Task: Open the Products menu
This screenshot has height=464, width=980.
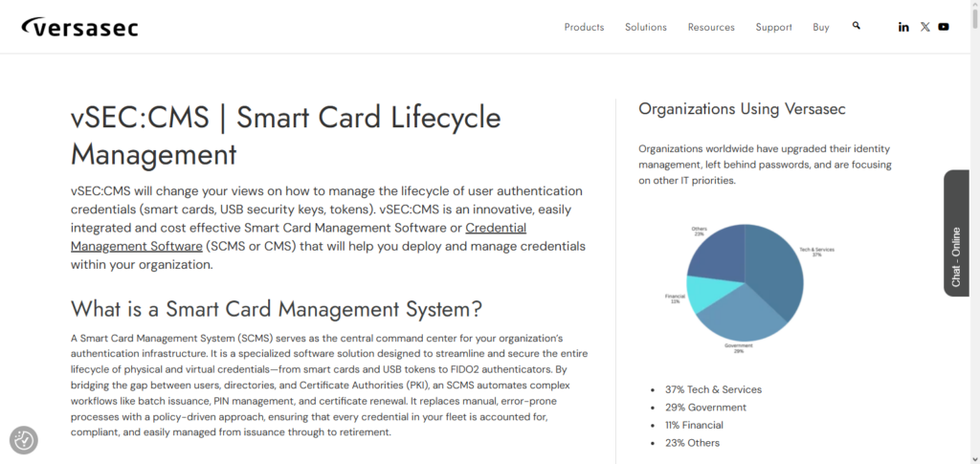Action: tap(584, 27)
